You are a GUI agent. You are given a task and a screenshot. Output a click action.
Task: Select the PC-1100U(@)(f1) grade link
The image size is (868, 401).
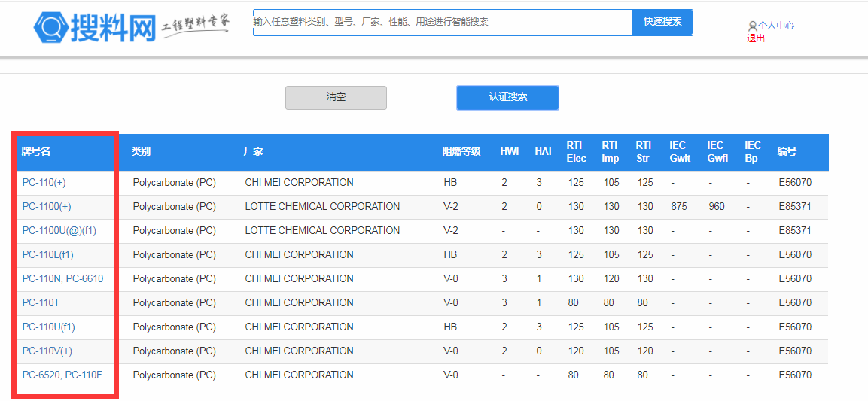click(59, 230)
